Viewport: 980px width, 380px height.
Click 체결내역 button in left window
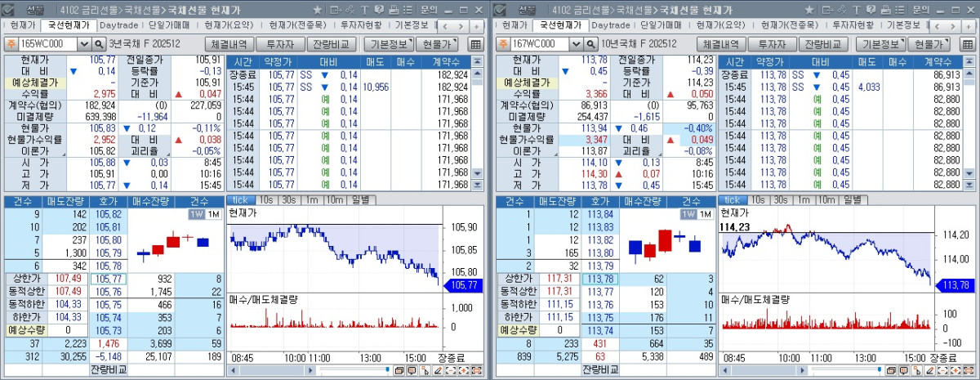[x=229, y=44]
